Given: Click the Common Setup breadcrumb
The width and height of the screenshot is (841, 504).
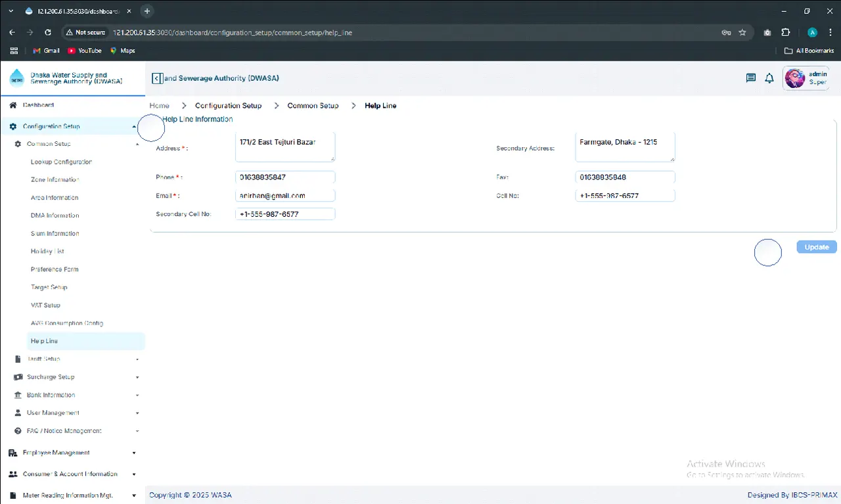Looking at the screenshot, I should point(313,105).
